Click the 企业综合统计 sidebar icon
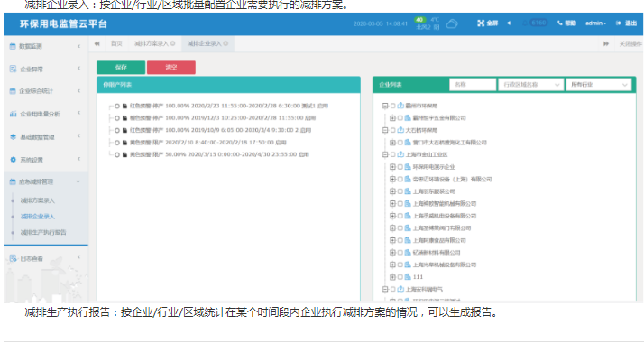Screen dimensions: 644x344 13,91
